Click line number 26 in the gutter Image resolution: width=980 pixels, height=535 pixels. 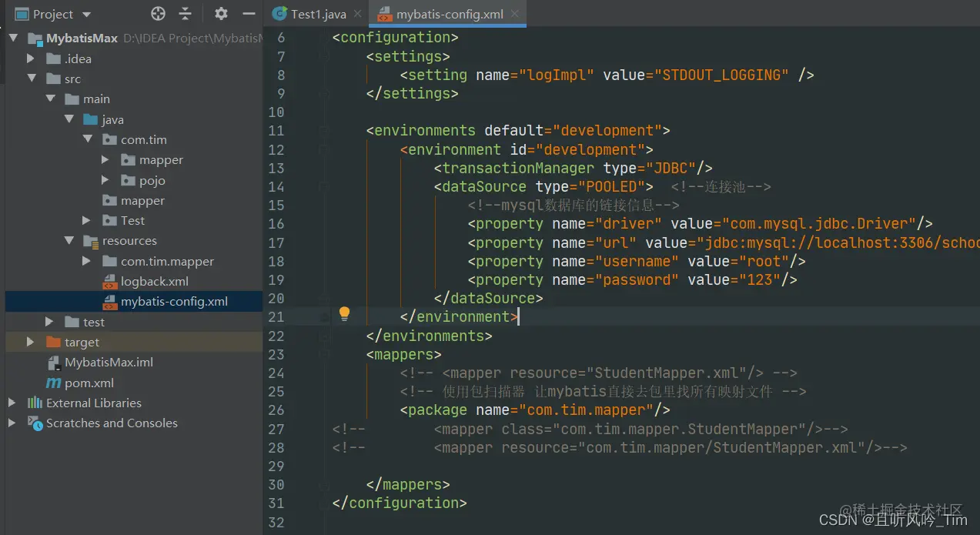click(276, 410)
